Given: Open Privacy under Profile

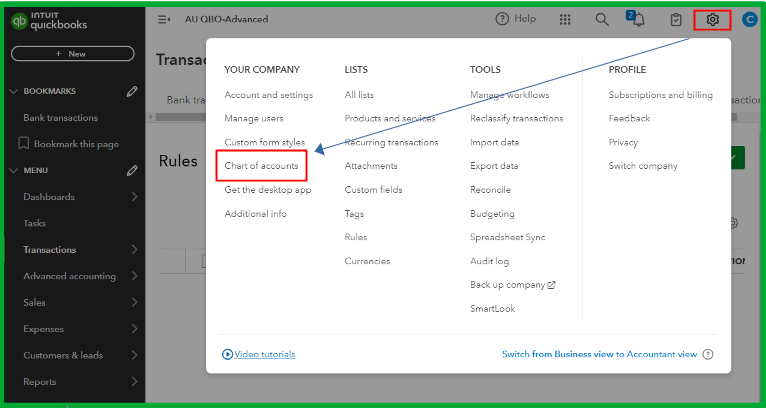Looking at the screenshot, I should coord(623,142).
